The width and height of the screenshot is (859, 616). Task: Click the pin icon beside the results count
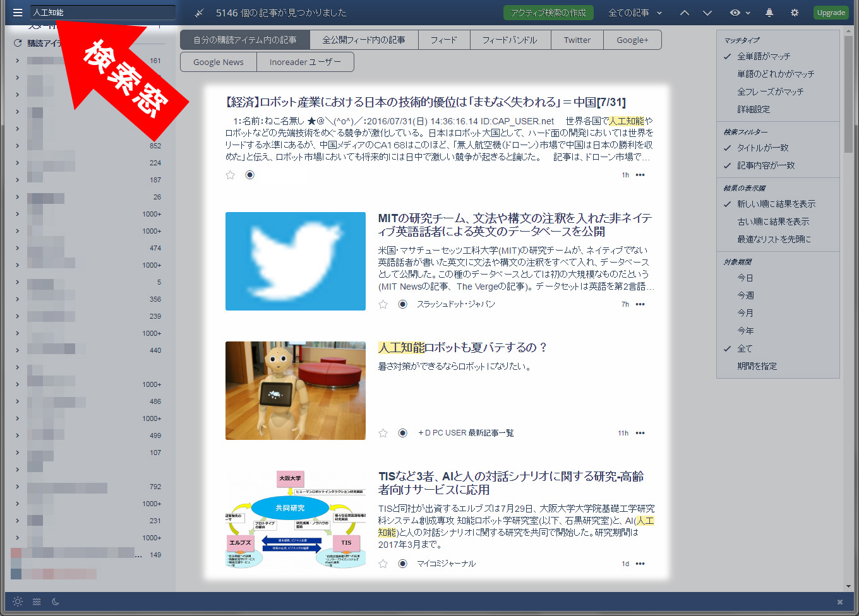tap(199, 13)
